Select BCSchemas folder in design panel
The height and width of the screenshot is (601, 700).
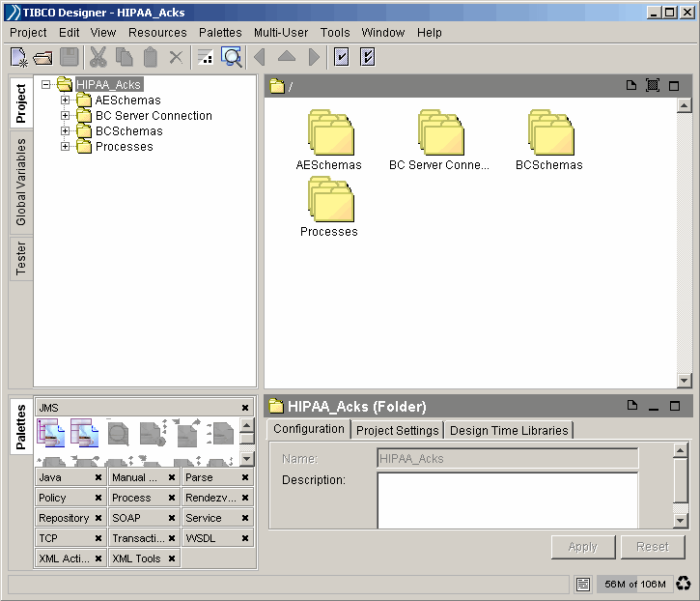tap(550, 132)
